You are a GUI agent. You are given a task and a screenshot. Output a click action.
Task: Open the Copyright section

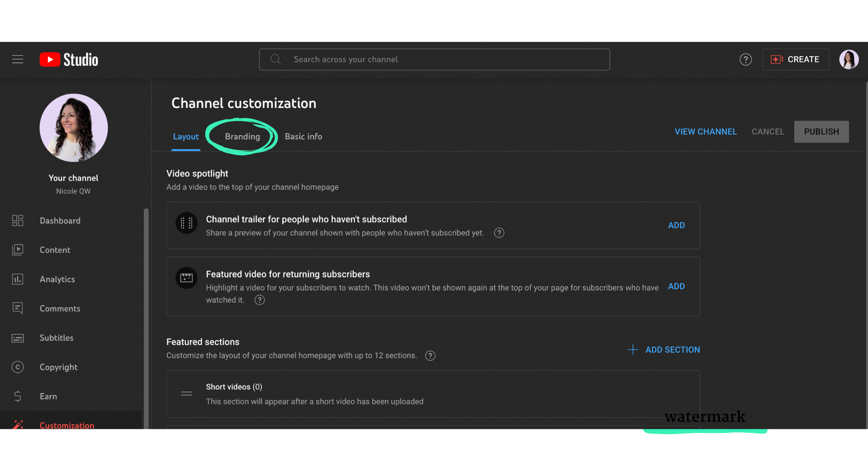59,367
